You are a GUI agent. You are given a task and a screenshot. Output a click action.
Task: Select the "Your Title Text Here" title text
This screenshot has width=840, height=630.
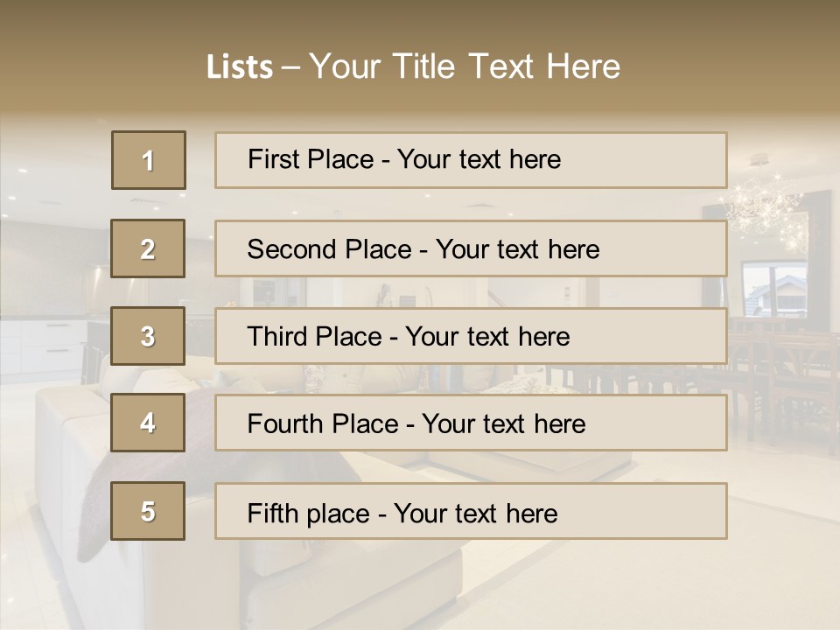click(465, 66)
